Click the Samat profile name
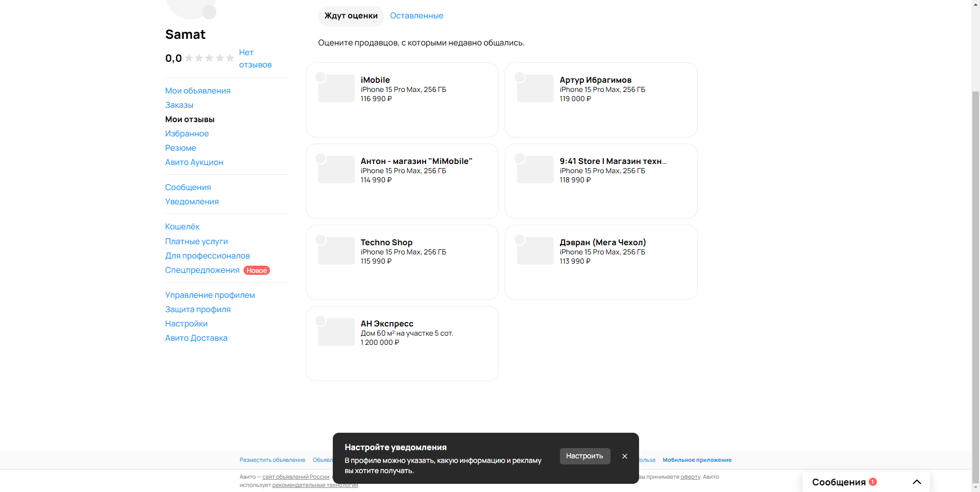The width and height of the screenshot is (980, 492). coord(185,34)
